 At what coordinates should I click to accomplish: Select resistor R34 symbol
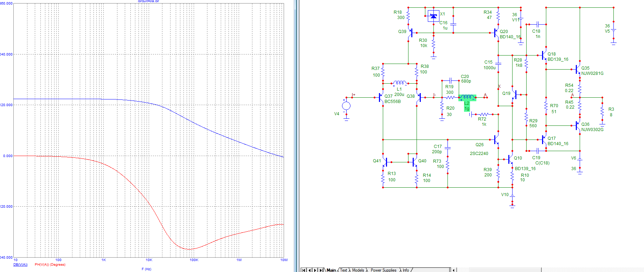tap(498, 16)
